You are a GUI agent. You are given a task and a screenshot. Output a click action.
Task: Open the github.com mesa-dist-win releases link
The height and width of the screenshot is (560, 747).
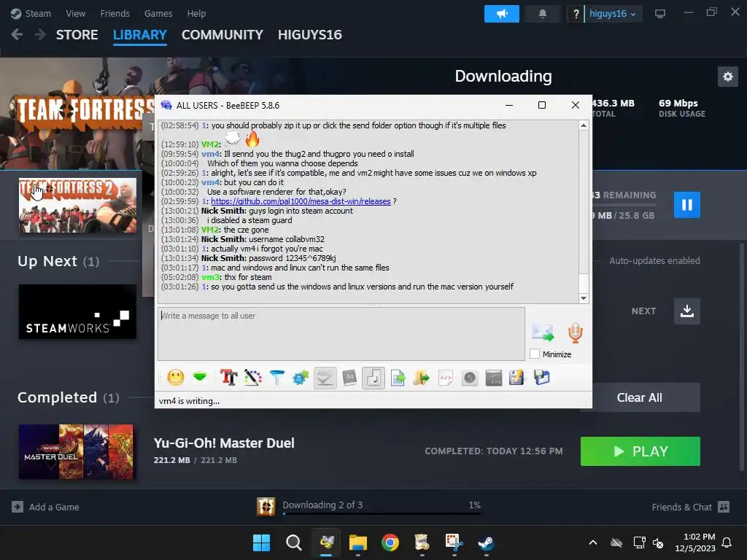tap(301, 201)
